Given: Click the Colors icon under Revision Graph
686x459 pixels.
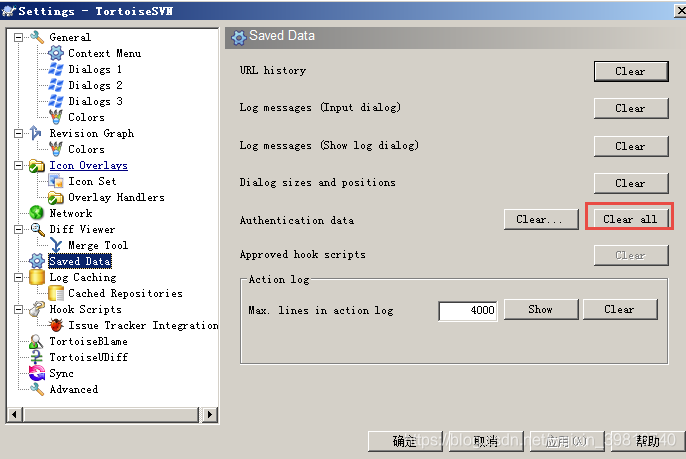Looking at the screenshot, I should [x=56, y=149].
